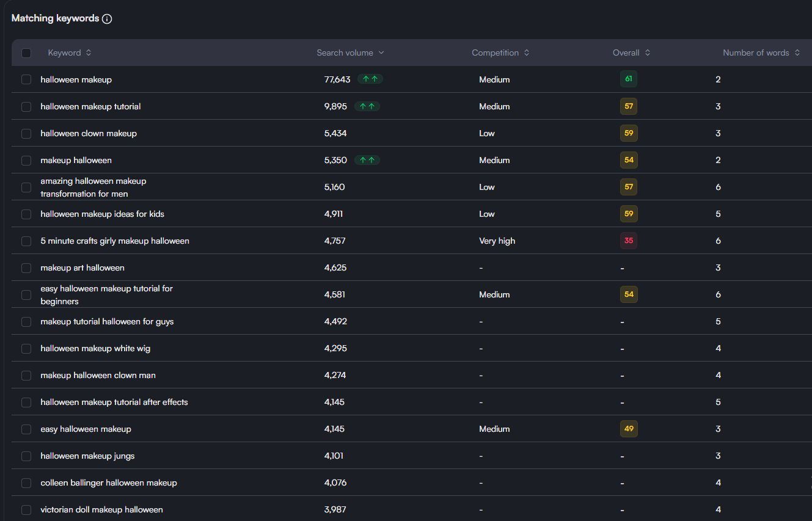
Task: Click the red overall score badge 35
Action: [x=629, y=241]
